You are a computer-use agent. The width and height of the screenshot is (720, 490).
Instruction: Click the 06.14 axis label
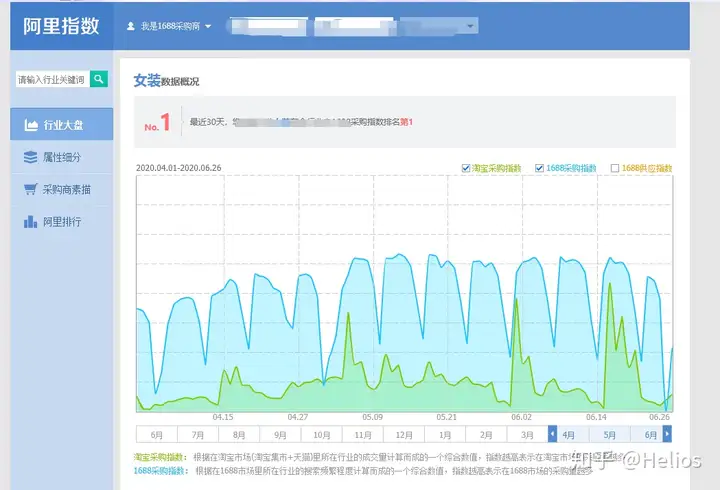[x=596, y=417]
